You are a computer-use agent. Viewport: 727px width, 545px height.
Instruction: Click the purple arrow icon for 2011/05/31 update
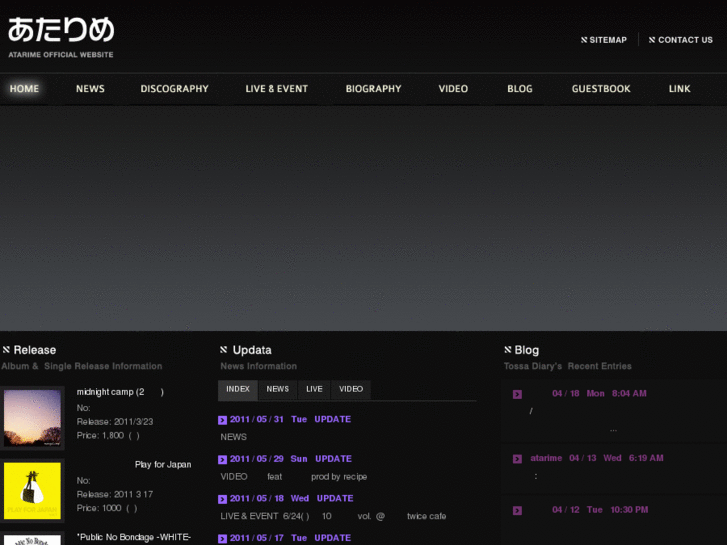click(223, 420)
